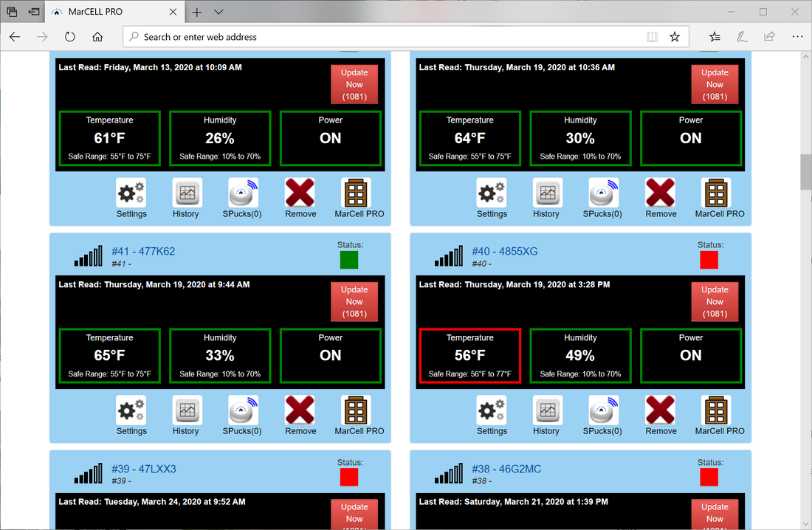The image size is (812, 530).
Task: Click Update Now for device #39
Action: [x=354, y=514]
